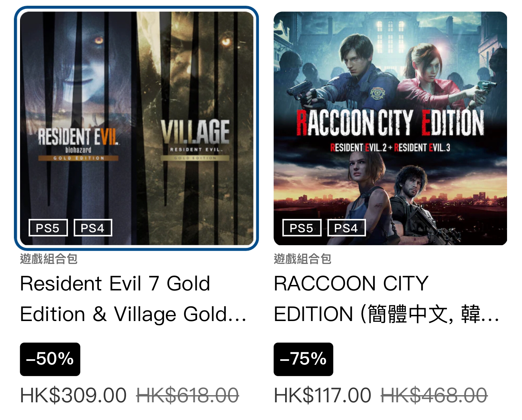Screen dimensions: 522x420
Task: Click the Resident Evil 2 + Resident Evil 3 subtitle
Action: 390,148
